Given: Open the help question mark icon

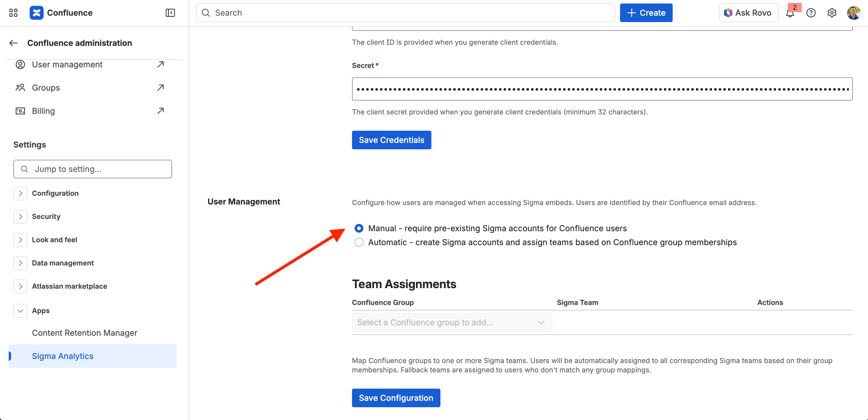Looking at the screenshot, I should coord(811,13).
